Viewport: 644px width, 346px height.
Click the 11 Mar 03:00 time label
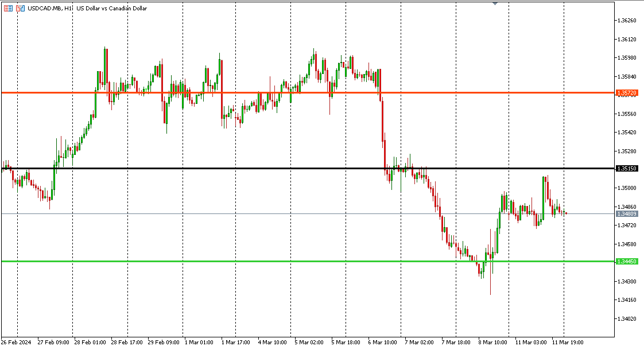pos(531,342)
